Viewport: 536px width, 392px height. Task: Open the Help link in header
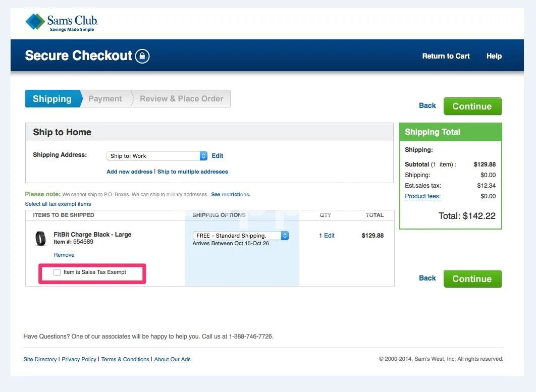tap(494, 56)
